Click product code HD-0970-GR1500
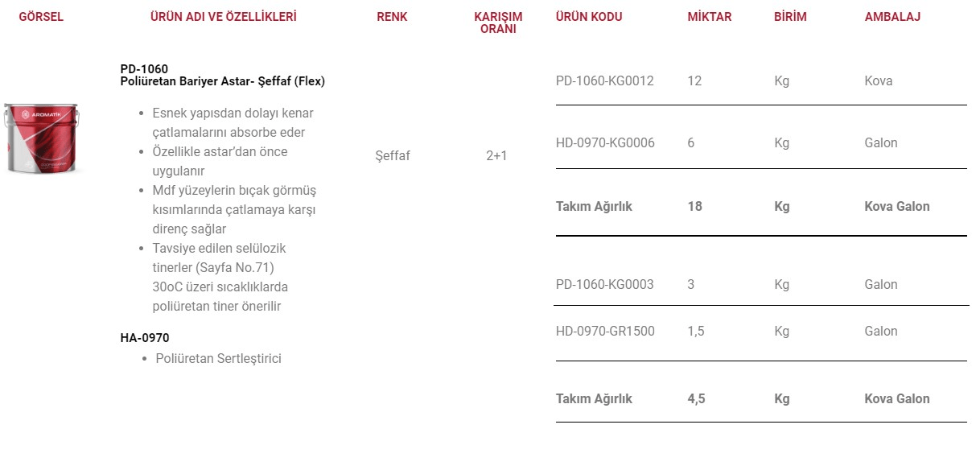Viewport: 980px width, 470px height. click(605, 331)
